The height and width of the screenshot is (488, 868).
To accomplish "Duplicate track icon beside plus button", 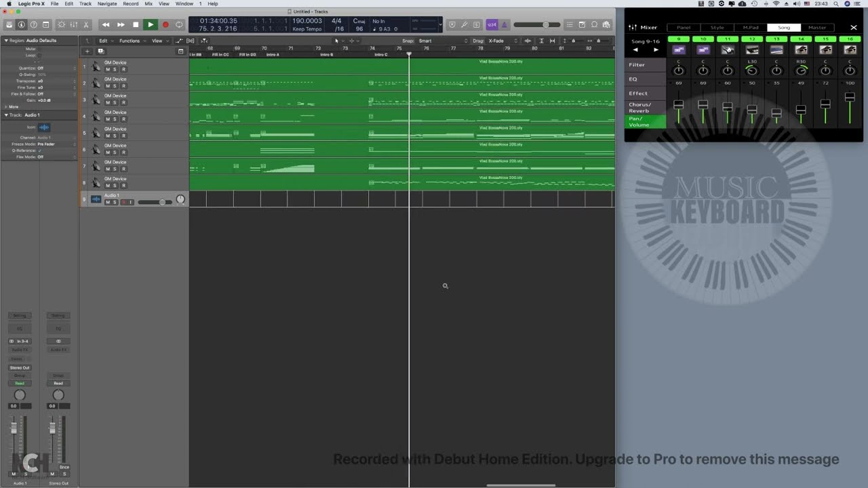I will pos(101,52).
